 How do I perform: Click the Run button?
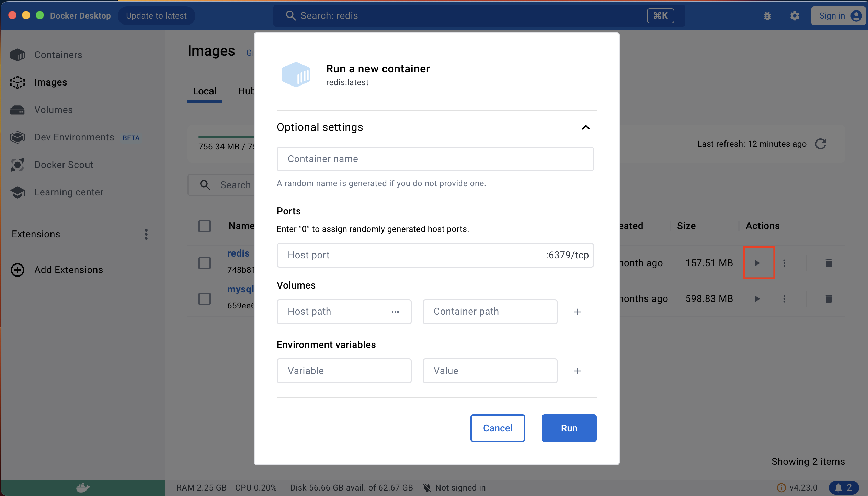(569, 428)
